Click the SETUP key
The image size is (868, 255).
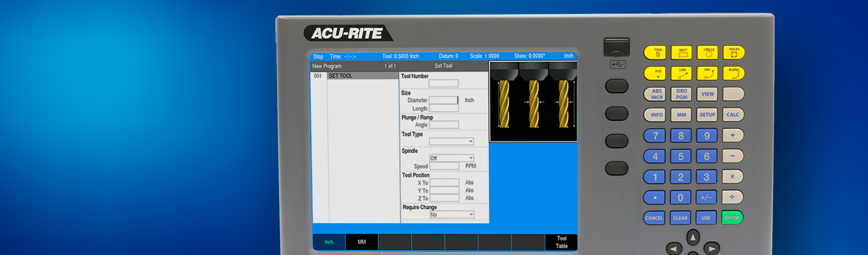pyautogui.click(x=707, y=115)
